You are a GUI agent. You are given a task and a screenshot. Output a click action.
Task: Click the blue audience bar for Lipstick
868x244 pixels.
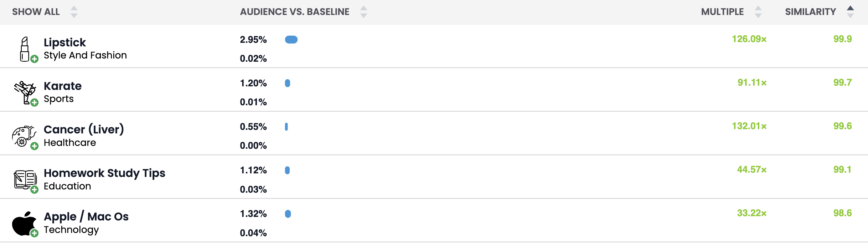[292, 40]
